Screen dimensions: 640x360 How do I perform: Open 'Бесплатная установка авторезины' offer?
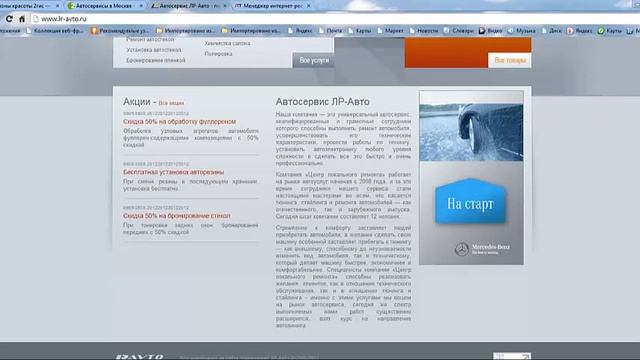coord(173,172)
